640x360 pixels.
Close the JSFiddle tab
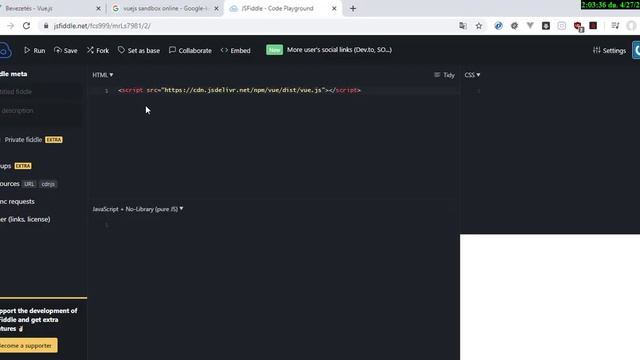pos(334,8)
